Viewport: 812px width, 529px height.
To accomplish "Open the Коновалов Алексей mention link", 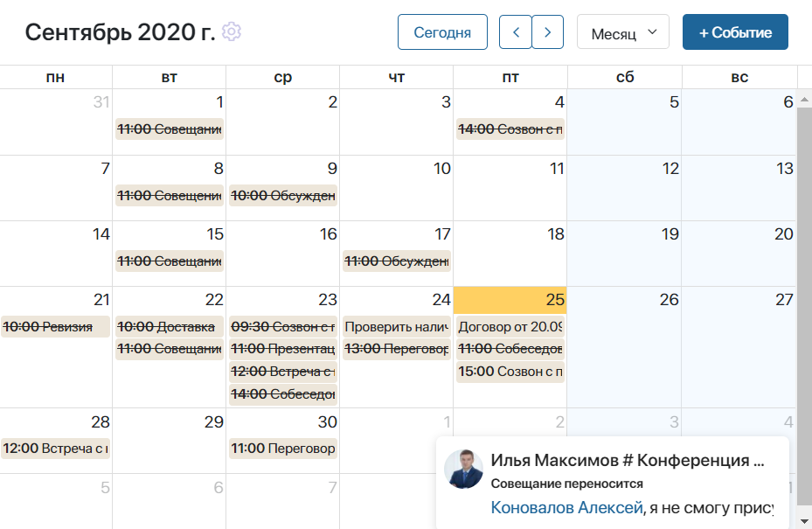I will (x=566, y=507).
